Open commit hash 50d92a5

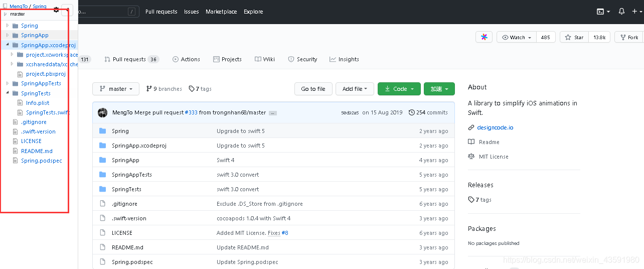(x=350, y=113)
